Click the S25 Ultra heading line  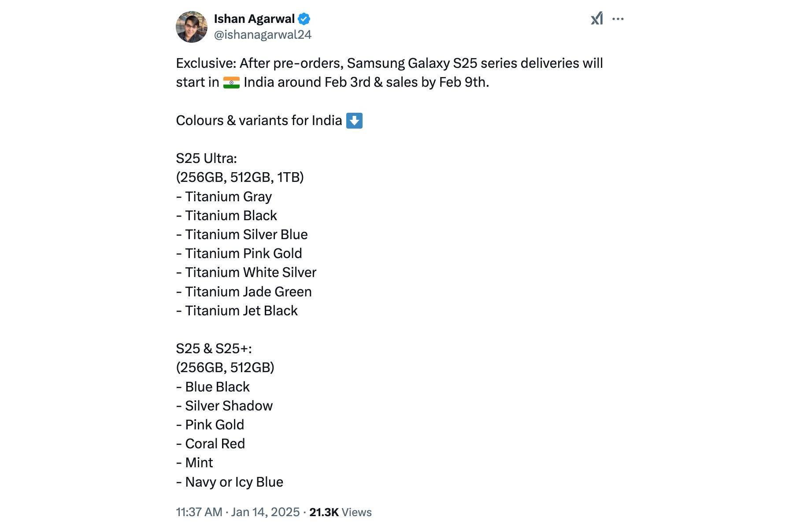[x=206, y=158]
